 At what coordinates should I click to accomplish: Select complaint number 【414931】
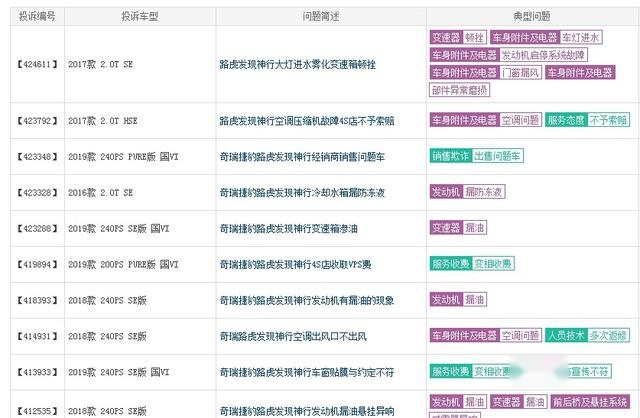pos(37,336)
